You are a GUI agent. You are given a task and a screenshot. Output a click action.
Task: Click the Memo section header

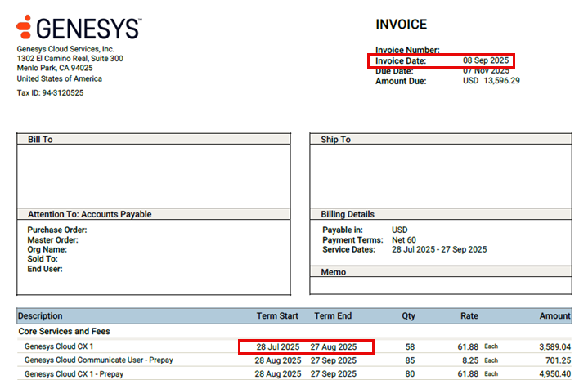pos(333,272)
